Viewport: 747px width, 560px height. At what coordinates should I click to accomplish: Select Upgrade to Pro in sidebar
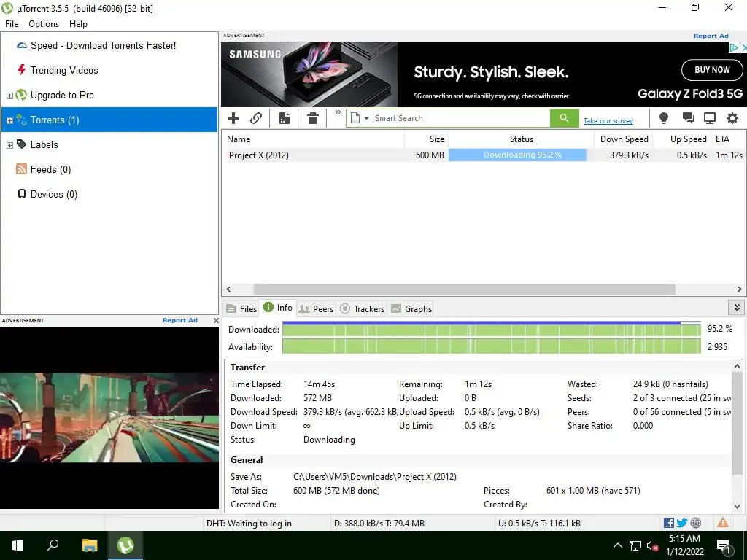62,96
